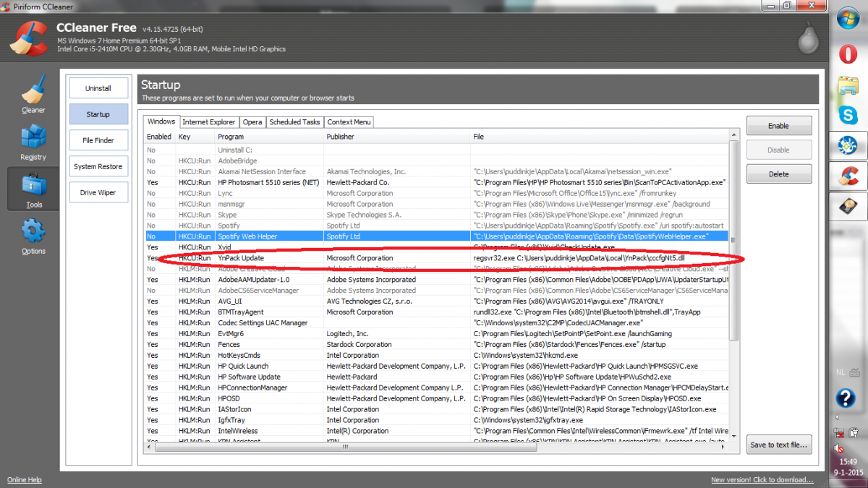The image size is (868, 488).
Task: Select the YnPack Update entry
Action: click(435, 258)
